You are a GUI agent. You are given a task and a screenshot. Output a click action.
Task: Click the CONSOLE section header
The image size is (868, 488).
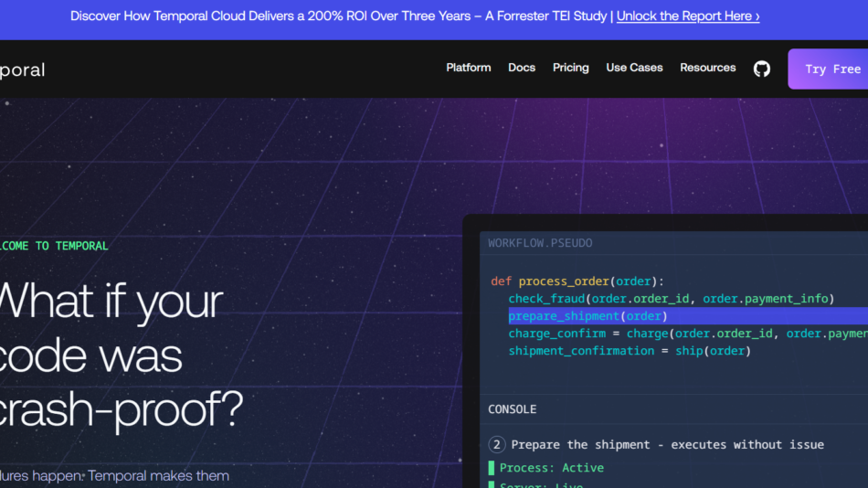click(x=512, y=409)
